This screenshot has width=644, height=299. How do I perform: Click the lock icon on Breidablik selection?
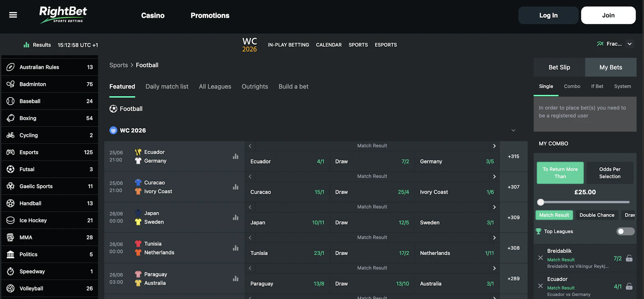(x=629, y=258)
